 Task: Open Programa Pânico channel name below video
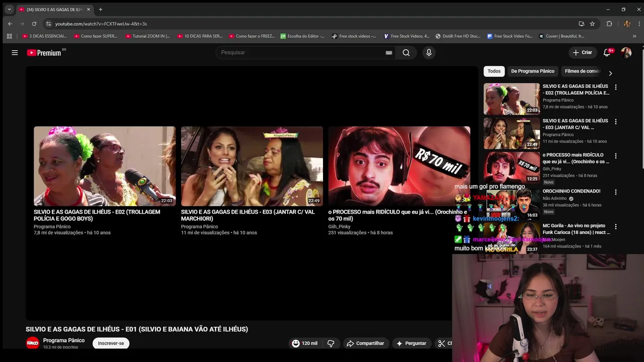tap(64, 340)
